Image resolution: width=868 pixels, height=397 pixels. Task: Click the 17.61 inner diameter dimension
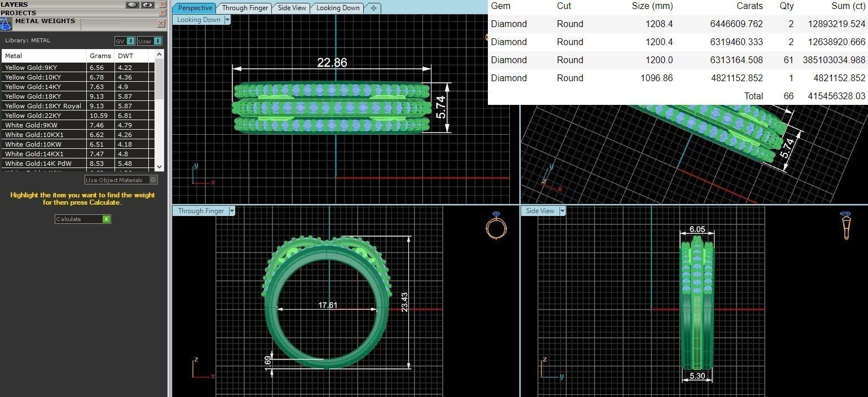coord(328,305)
